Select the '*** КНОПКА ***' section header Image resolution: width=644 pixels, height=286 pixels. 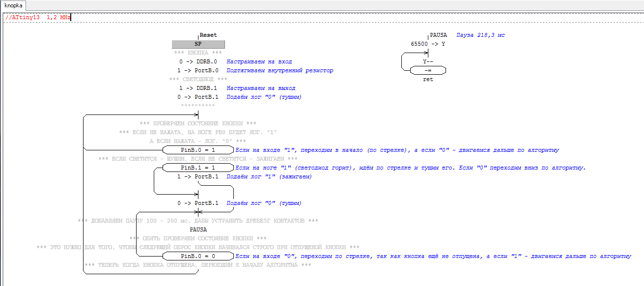pyautogui.click(x=198, y=53)
